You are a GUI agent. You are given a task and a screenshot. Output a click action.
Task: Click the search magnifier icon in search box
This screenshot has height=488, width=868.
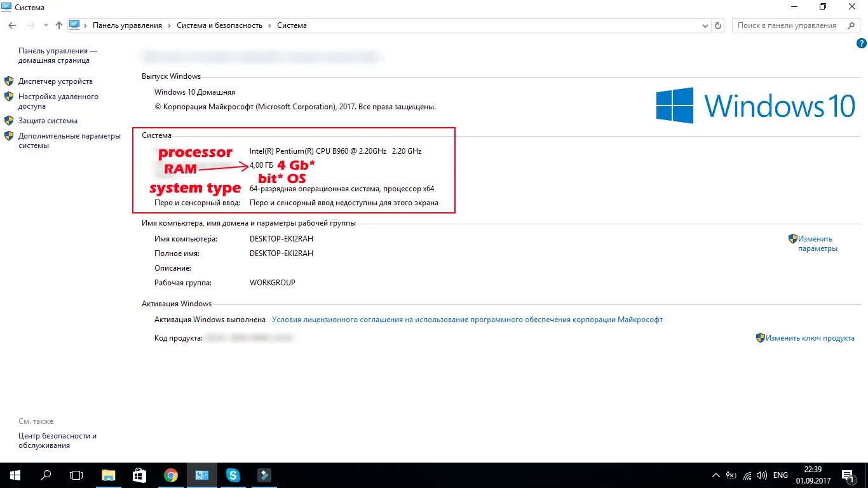(851, 25)
